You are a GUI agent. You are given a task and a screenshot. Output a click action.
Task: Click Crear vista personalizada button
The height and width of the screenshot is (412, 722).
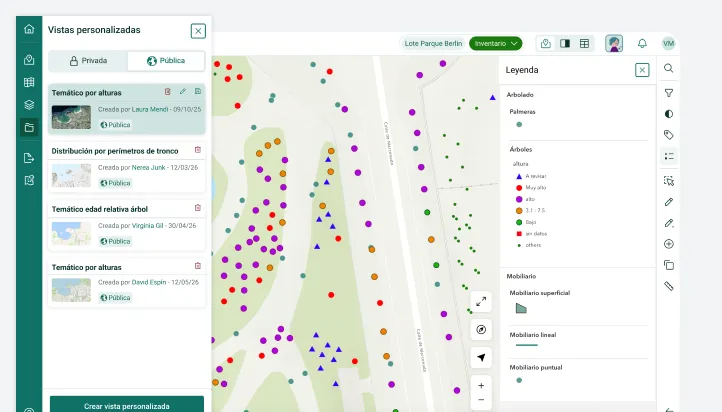tap(127, 406)
